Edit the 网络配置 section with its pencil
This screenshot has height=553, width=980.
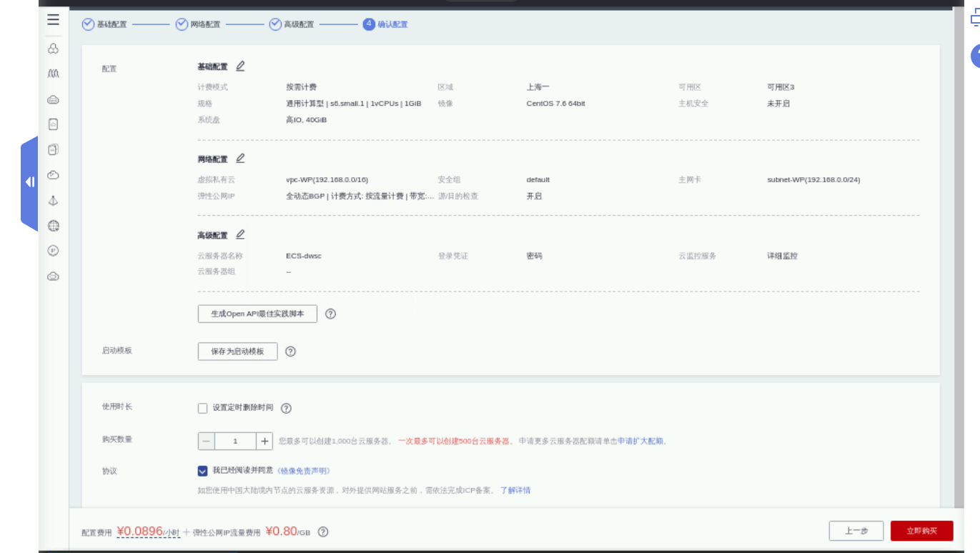pos(240,158)
